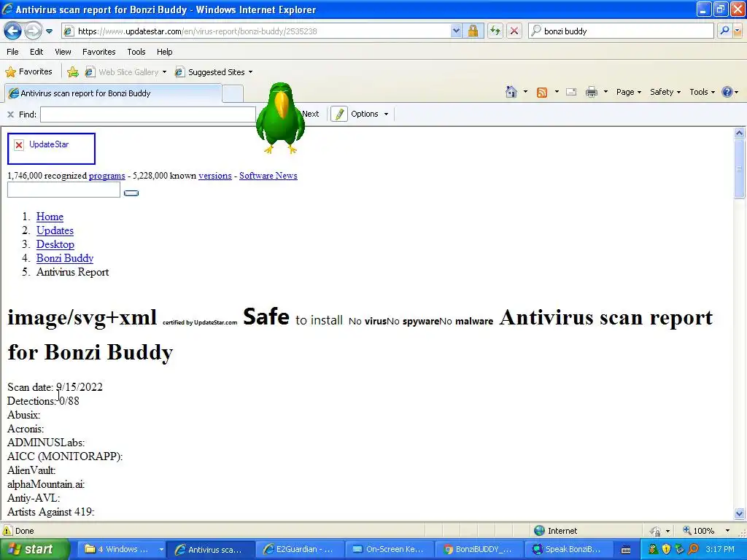Click the UpdateStar page search field
This screenshot has width=747, height=560.
click(64, 190)
